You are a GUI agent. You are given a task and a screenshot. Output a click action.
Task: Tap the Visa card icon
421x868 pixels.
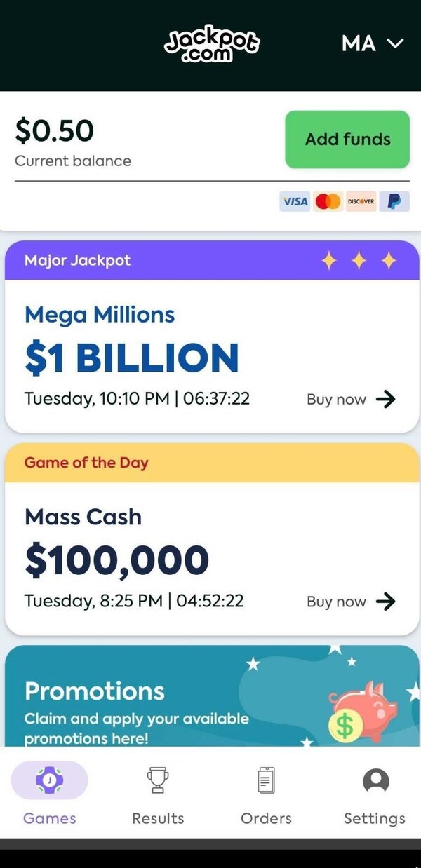point(295,202)
